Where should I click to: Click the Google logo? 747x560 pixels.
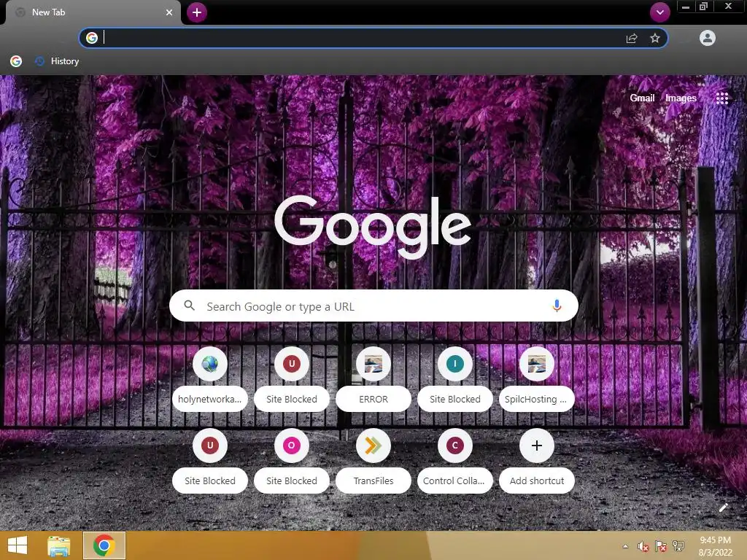tap(373, 226)
